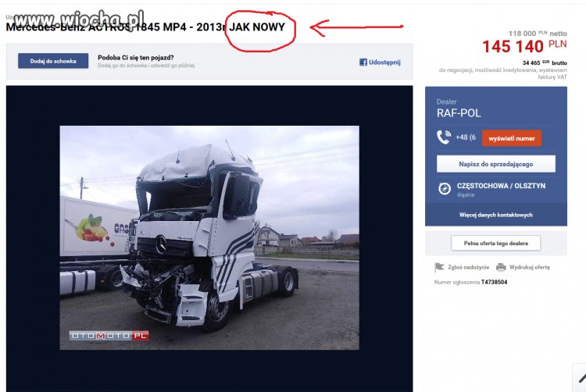
Task: Click the Facebook icon next to Udostępnij
Action: tap(363, 62)
